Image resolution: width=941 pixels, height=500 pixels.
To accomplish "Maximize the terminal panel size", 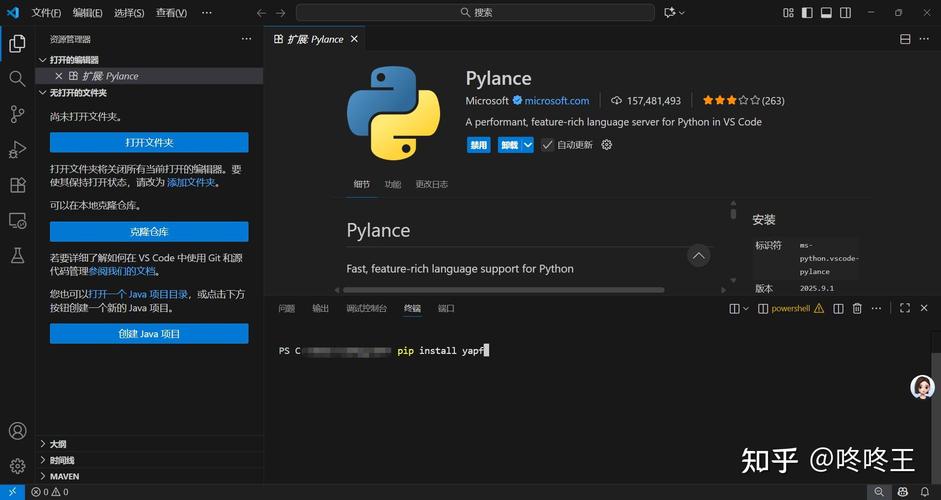I will (x=905, y=309).
